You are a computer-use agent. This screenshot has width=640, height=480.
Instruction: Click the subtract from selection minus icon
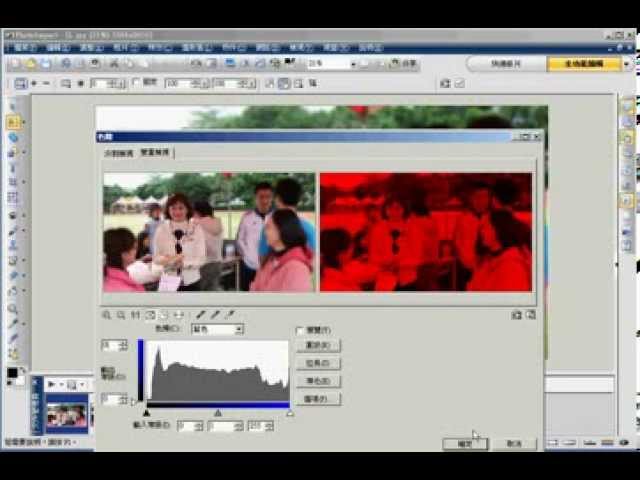46,84
